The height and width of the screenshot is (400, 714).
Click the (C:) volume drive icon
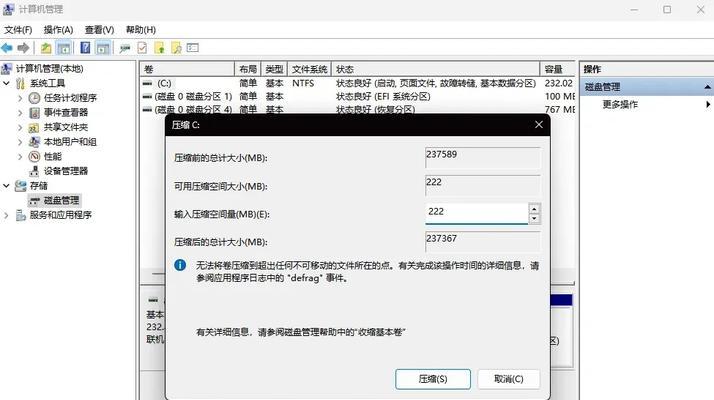(147, 83)
